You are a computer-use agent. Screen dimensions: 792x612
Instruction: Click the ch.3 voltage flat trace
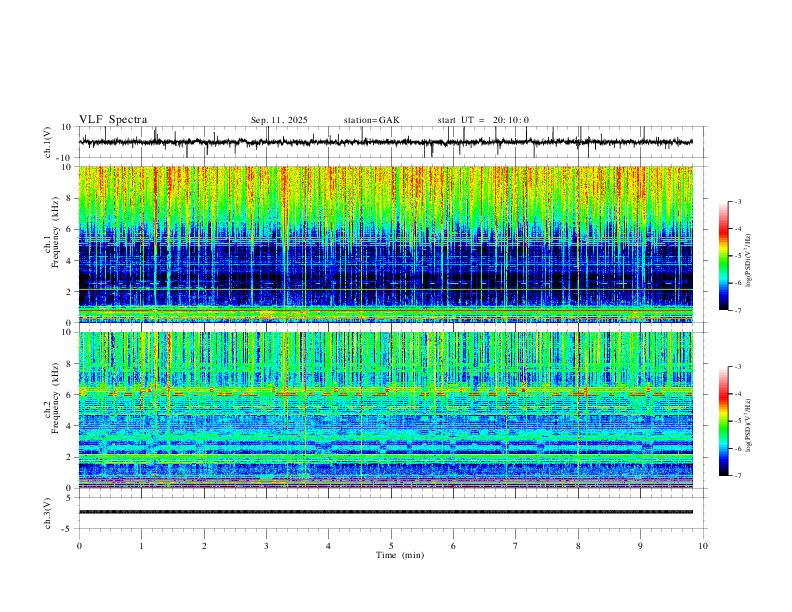click(386, 512)
